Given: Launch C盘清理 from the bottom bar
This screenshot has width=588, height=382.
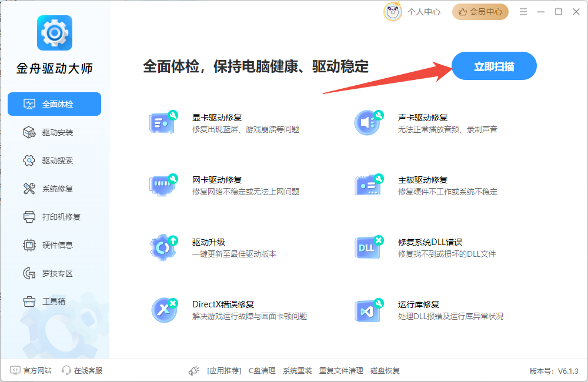Looking at the screenshot, I should [262, 370].
